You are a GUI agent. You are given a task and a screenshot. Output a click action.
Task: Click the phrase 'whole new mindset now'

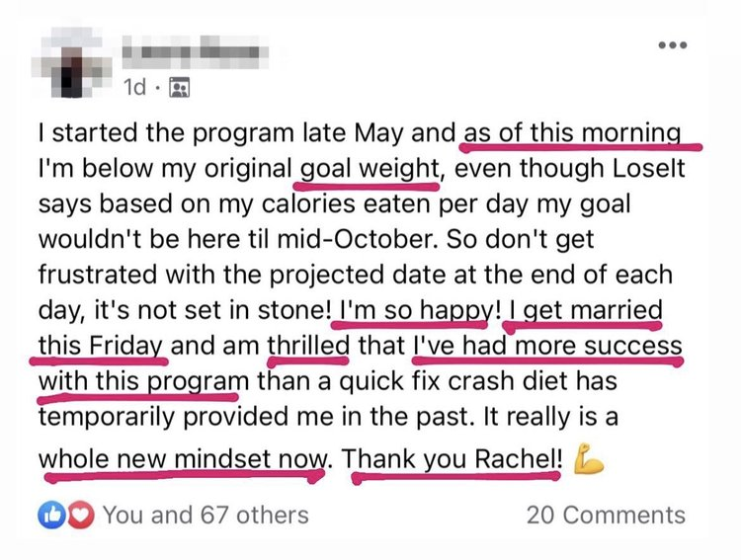(x=185, y=459)
